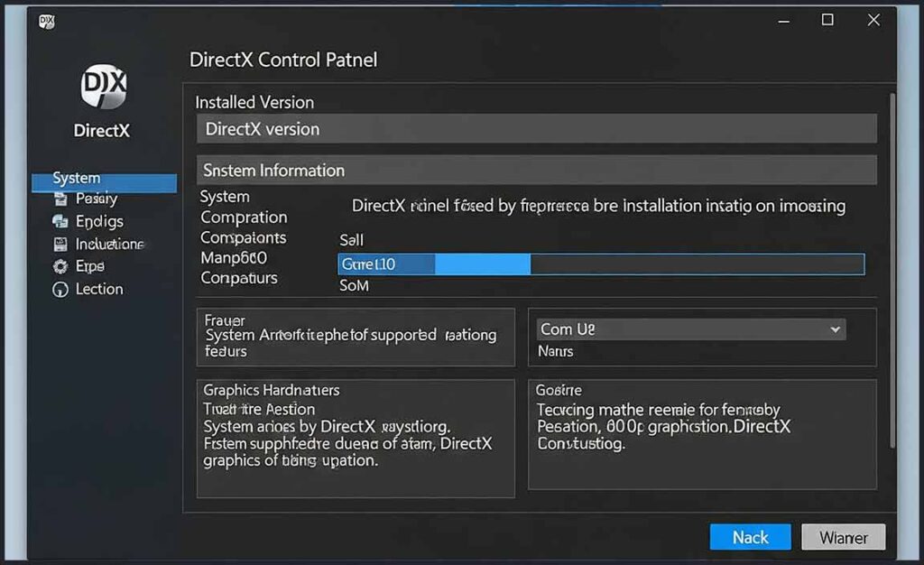Click the chevron on the Com U8 combo box
The height and width of the screenshot is (565, 924).
(835, 329)
